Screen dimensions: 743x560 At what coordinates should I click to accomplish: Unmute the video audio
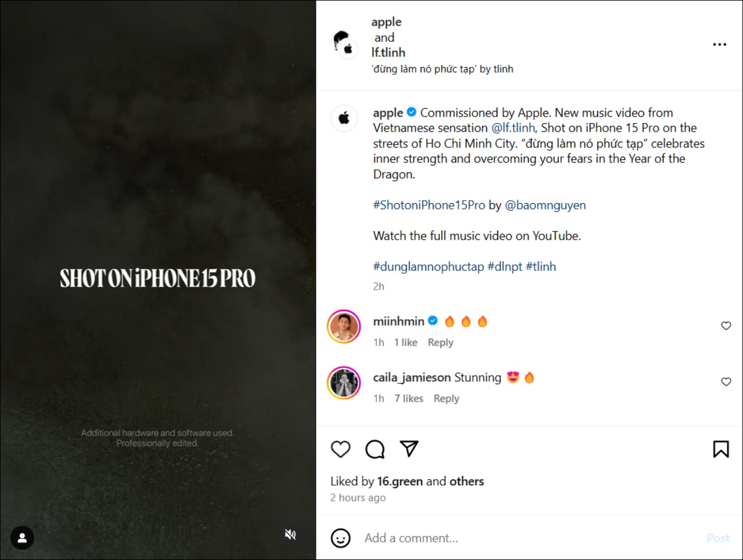coord(291,534)
